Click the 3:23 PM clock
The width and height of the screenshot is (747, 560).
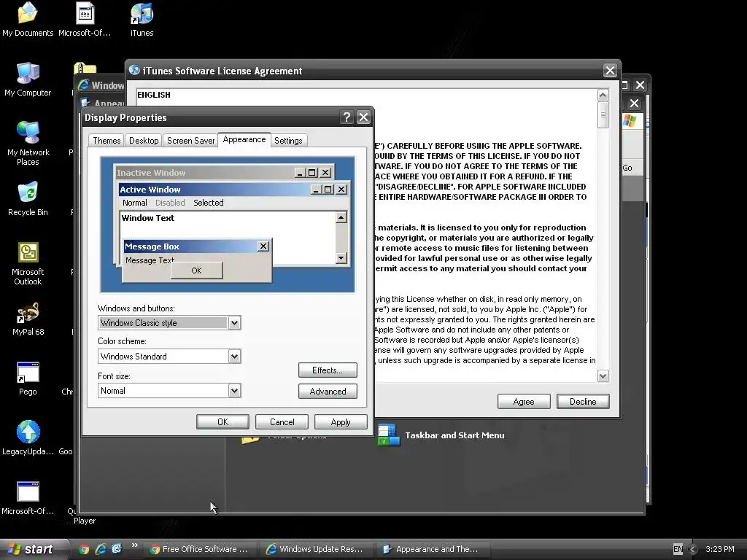pos(719,549)
